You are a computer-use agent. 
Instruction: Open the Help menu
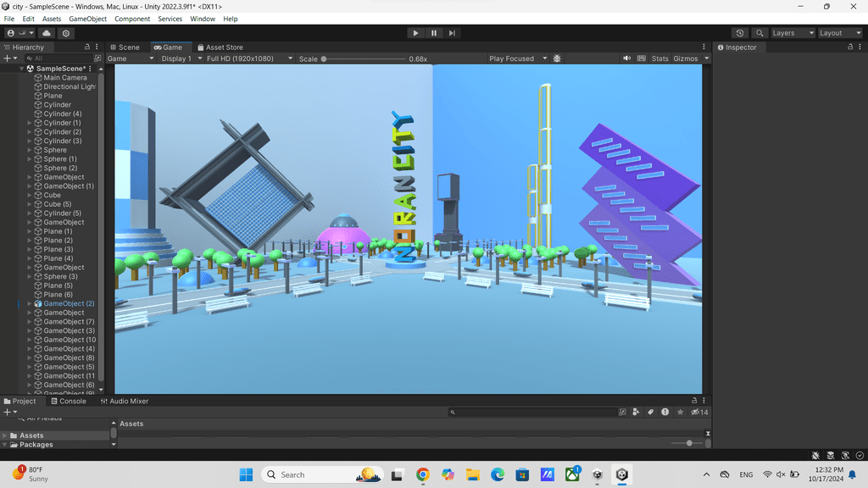pyautogui.click(x=231, y=19)
